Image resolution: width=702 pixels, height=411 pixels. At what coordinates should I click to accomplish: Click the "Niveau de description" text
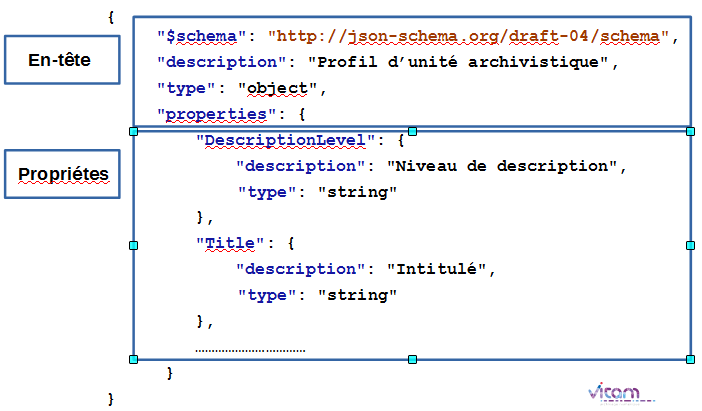click(497, 166)
